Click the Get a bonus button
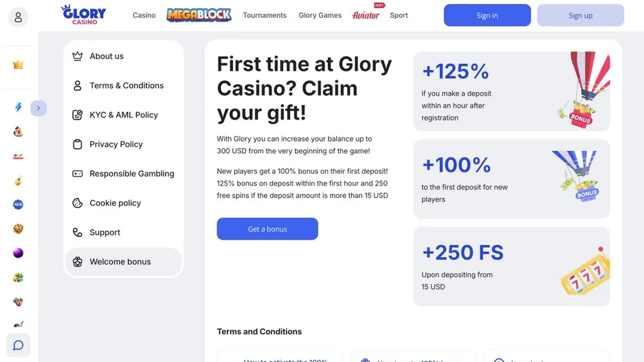The height and width of the screenshot is (362, 644). tap(267, 229)
